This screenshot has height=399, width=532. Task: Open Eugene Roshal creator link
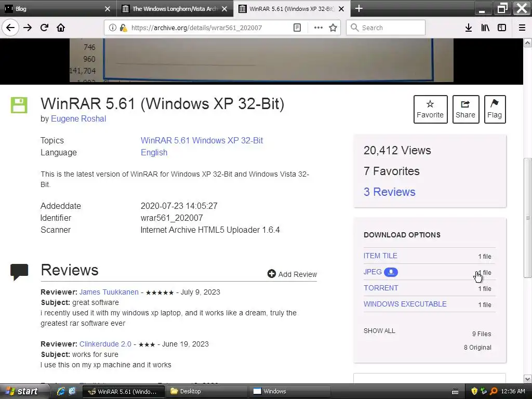coord(78,119)
